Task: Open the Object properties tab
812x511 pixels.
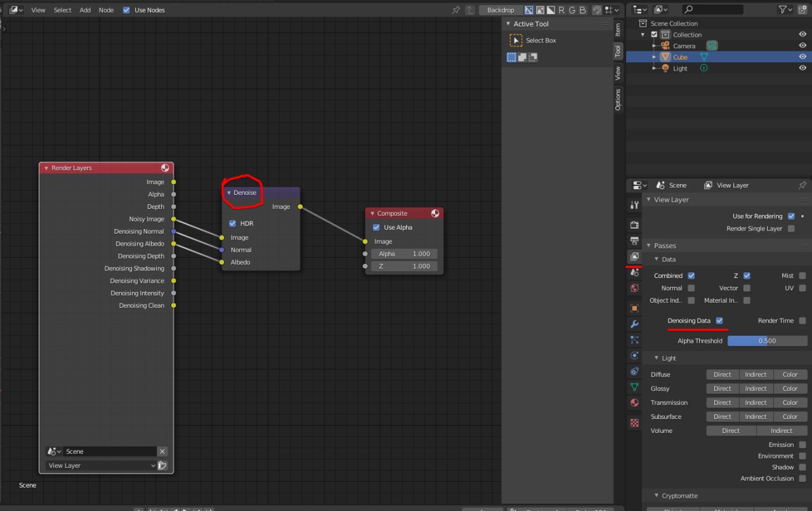Action: click(634, 309)
